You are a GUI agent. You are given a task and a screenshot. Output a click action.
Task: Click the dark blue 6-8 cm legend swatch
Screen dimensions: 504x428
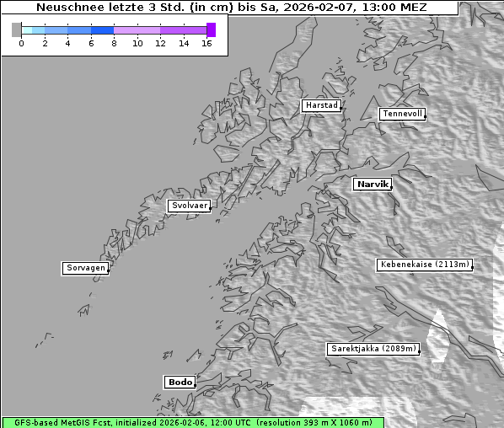click(102, 30)
